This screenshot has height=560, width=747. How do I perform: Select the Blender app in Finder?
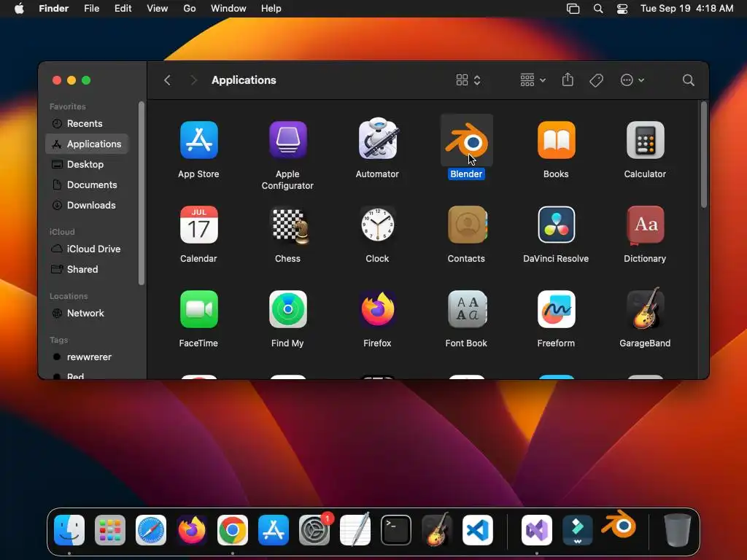[x=466, y=141]
